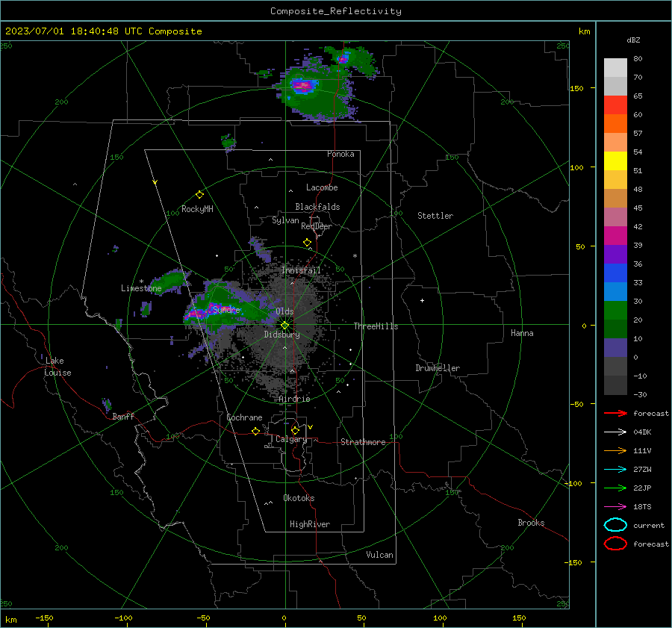Select the 30 dBZ light blue swatch
672x628 pixels.
tap(615, 291)
